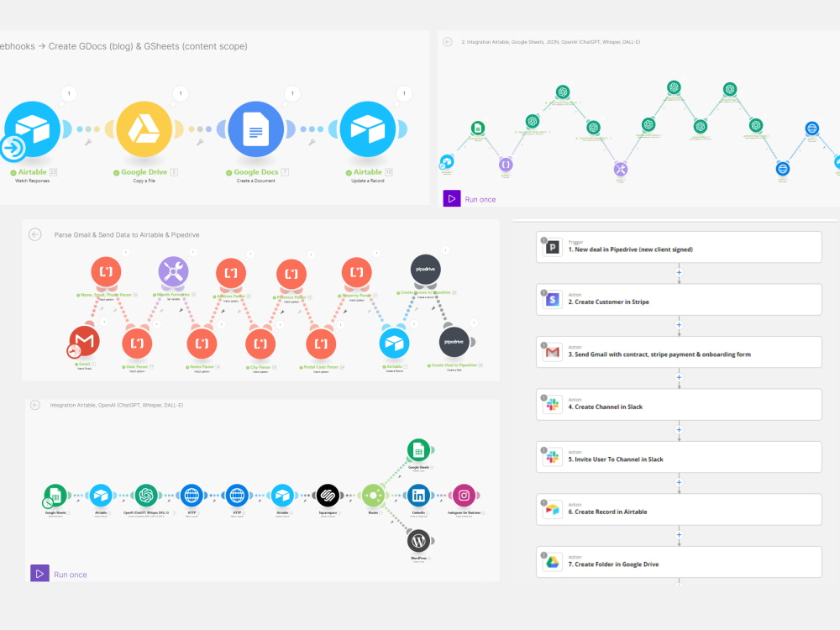The image size is (840, 630).
Task: Click wrench between Google Docs and Airtable Update
Action: (x=312, y=143)
